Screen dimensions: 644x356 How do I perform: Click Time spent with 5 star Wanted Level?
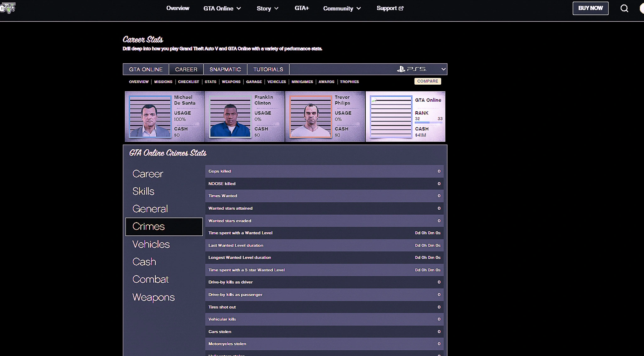click(324, 270)
